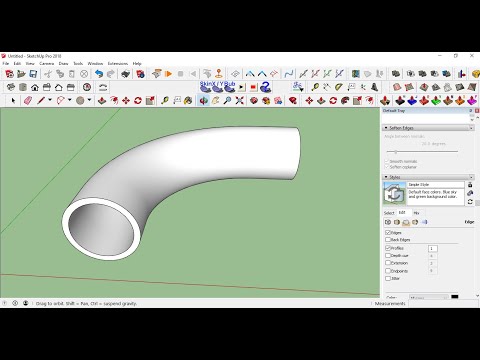
Task: Toggle Smooth normals checkbox
Action: click(x=387, y=161)
